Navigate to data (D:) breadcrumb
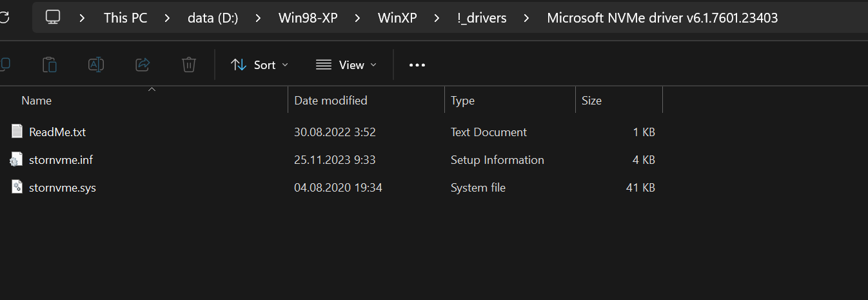 click(x=213, y=18)
